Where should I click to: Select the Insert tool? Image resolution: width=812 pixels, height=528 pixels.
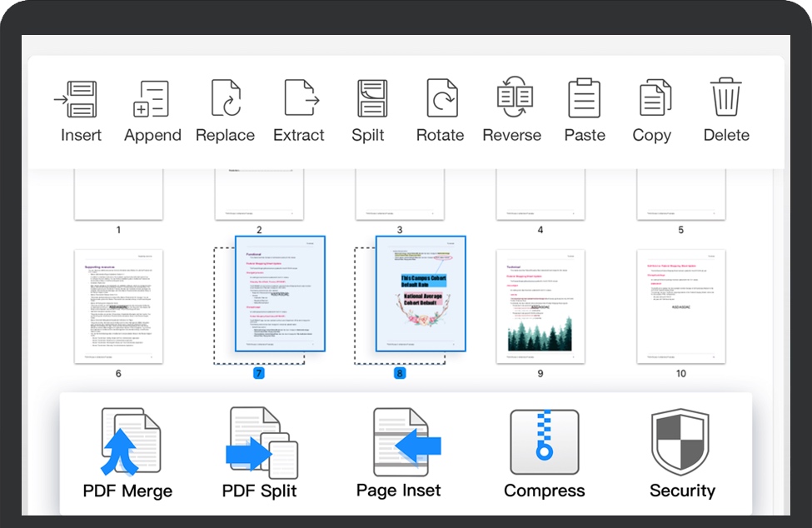click(x=79, y=98)
